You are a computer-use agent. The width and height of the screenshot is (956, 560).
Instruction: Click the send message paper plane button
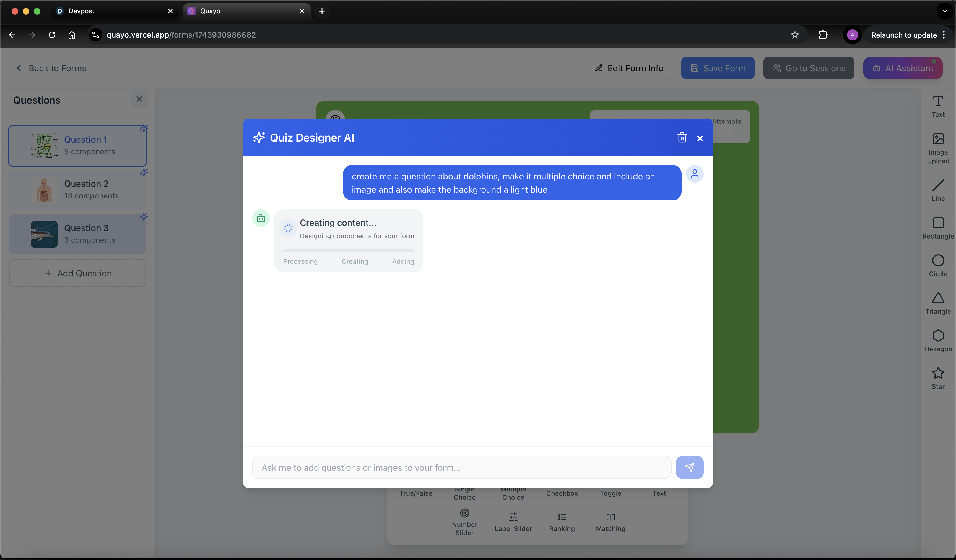point(689,467)
